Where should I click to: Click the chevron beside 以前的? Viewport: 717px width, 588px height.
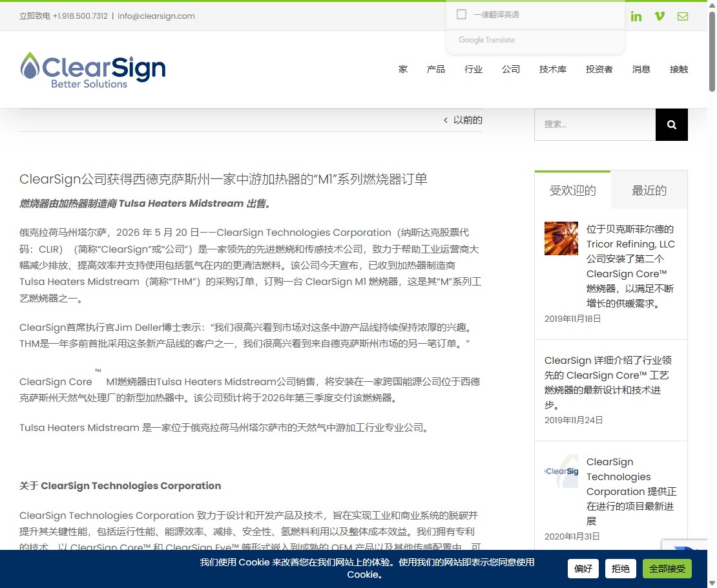(x=446, y=120)
